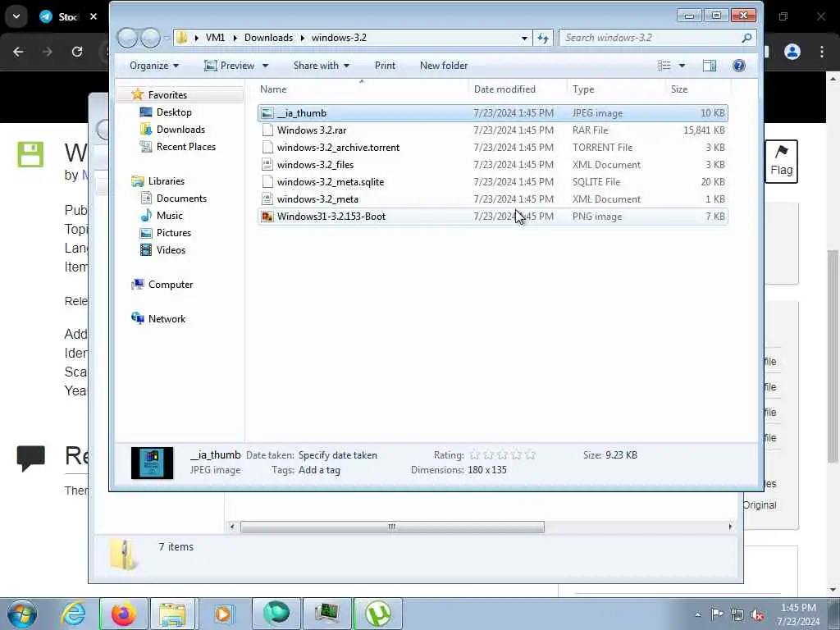Screen dimensions: 840x630
Task: Open the Share with menu
Action: [321, 66]
